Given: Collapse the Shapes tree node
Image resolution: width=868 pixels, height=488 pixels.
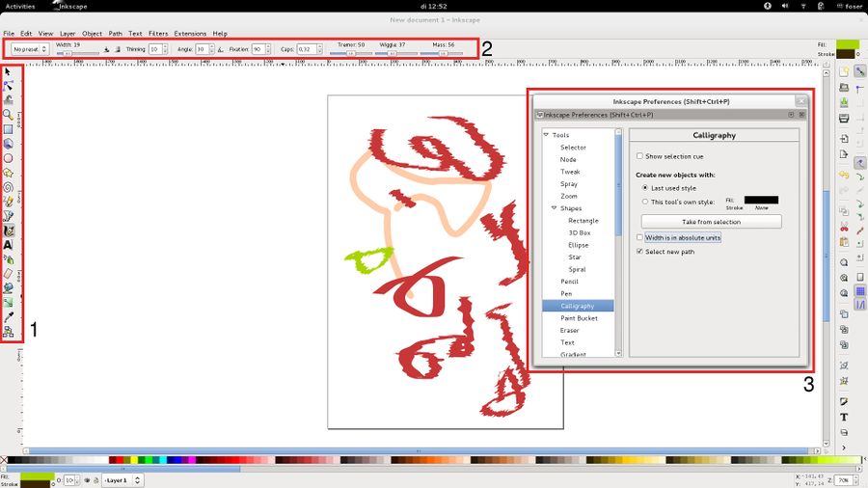Looking at the screenshot, I should click(554, 208).
